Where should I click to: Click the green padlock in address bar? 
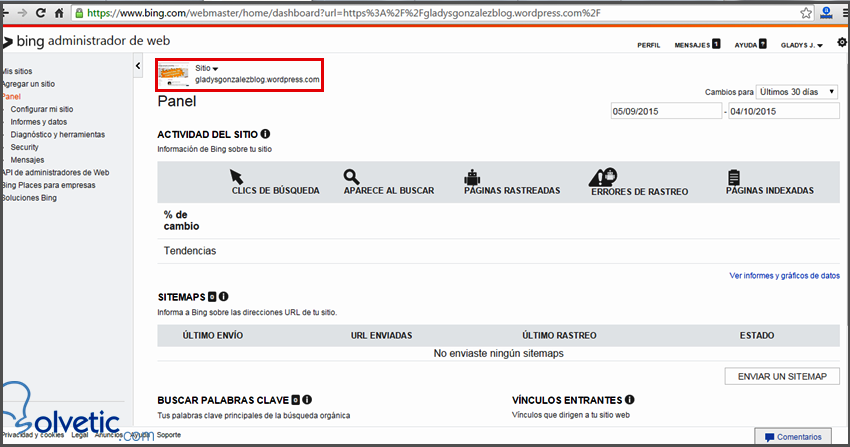(x=79, y=13)
